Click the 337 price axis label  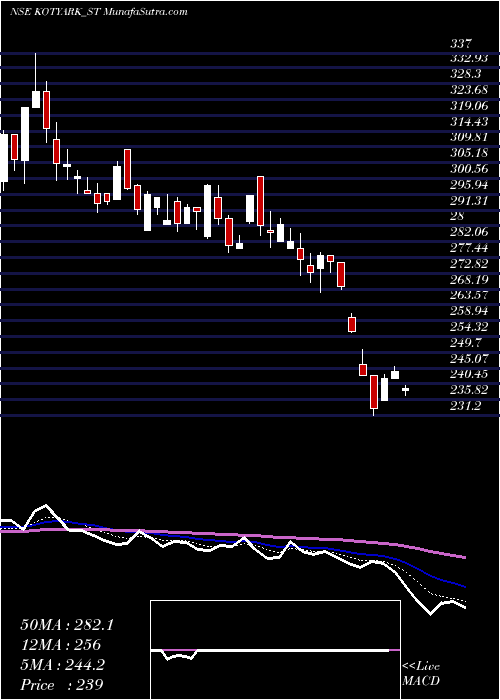pos(461,44)
